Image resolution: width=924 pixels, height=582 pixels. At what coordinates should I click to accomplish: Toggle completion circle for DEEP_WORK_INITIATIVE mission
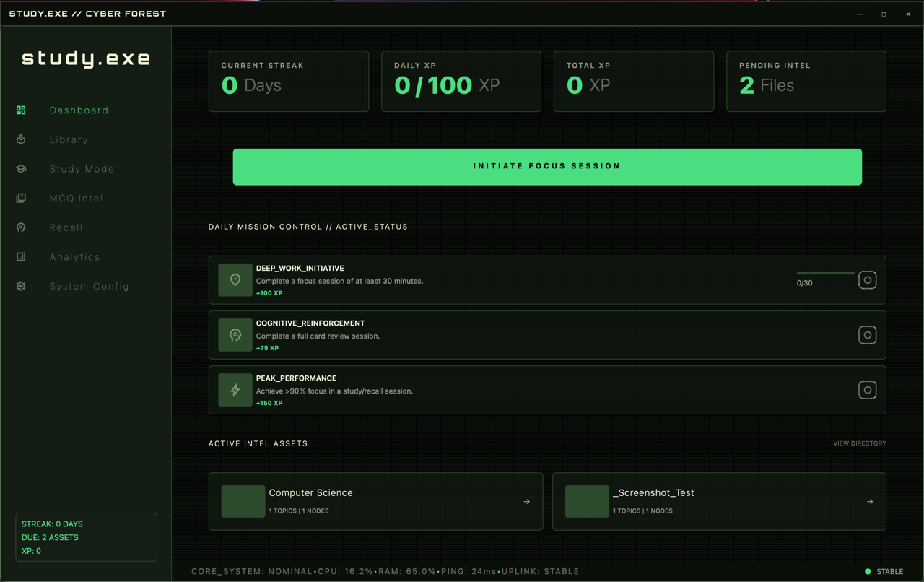[x=868, y=280]
